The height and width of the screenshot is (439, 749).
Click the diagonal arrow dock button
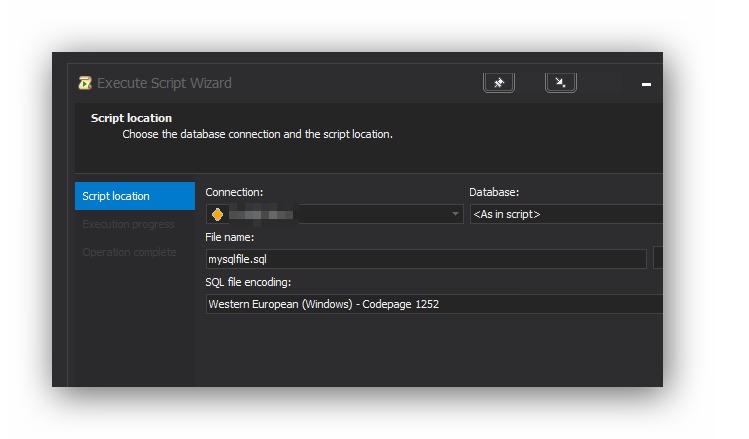561,83
